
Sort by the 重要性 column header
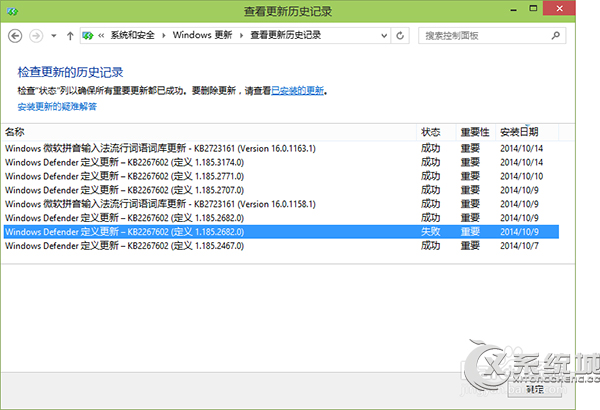coord(476,132)
